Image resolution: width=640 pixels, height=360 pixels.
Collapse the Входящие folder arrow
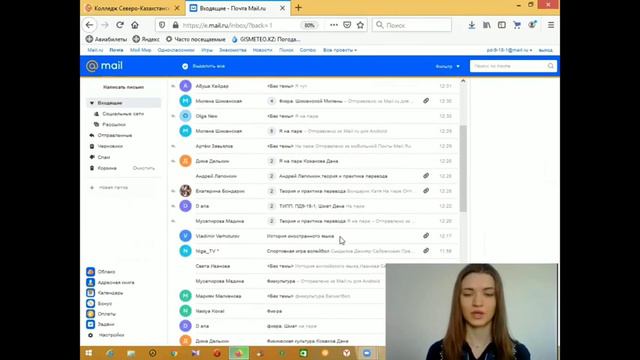coord(92,103)
